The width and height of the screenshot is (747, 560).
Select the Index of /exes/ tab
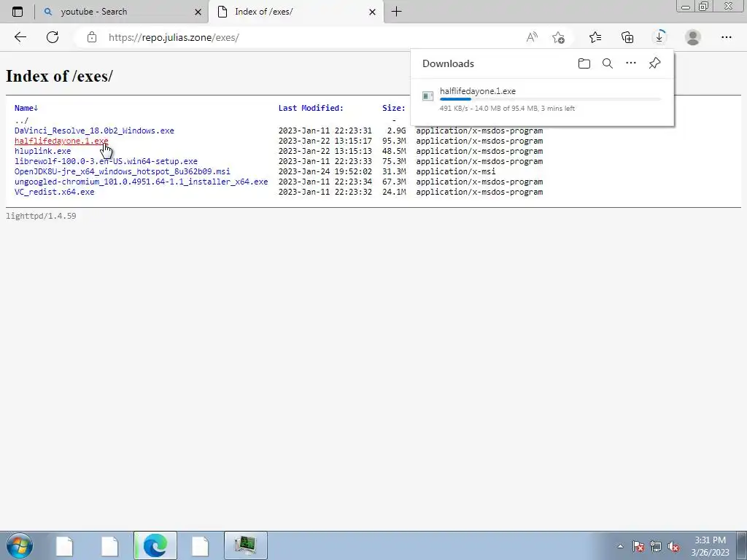click(295, 12)
